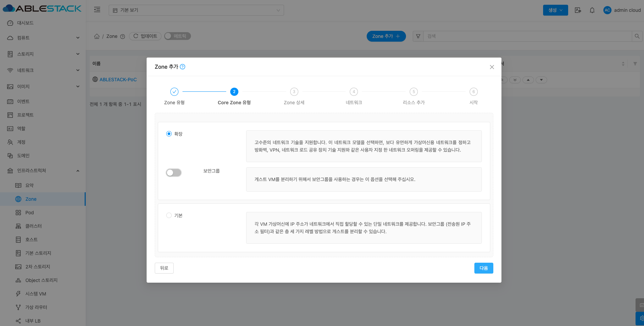Click the table column filter icon
Screen dimensions: 644x326
(635, 64)
